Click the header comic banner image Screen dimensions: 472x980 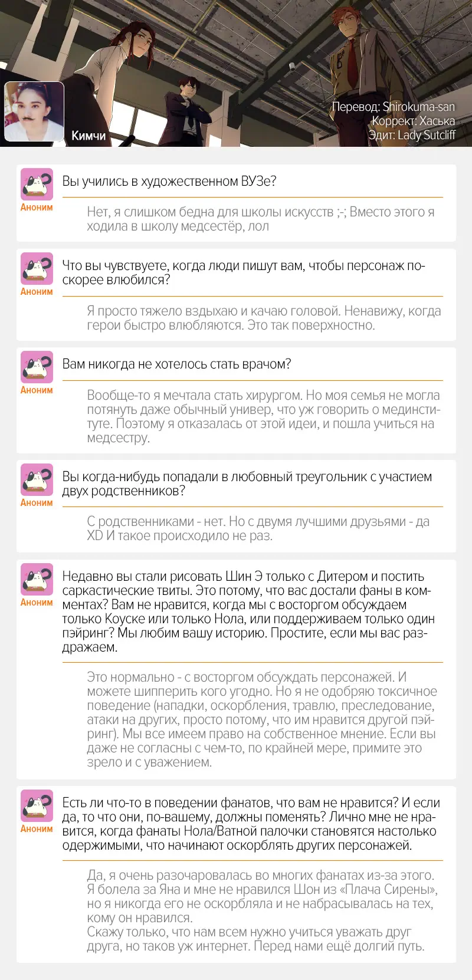[236, 73]
